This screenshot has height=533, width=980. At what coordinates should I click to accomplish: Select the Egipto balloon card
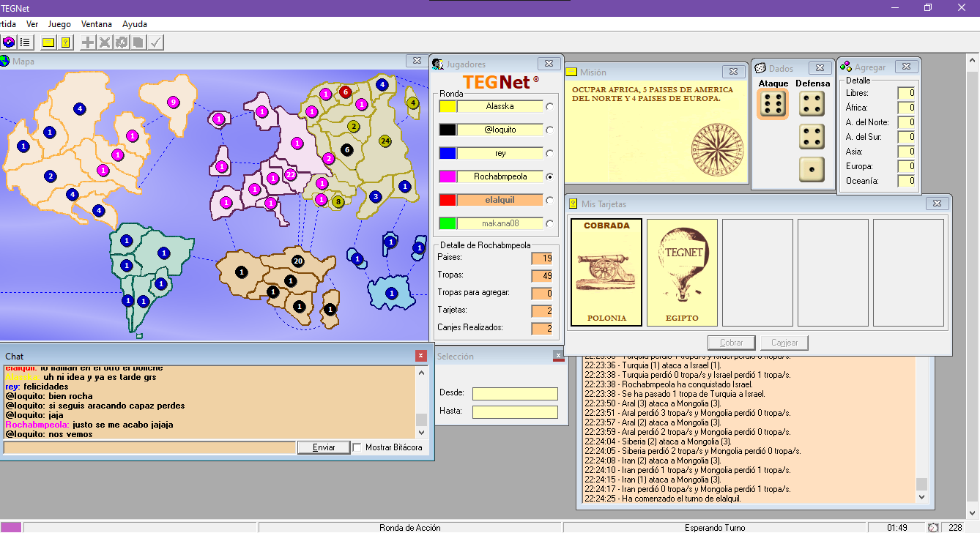pyautogui.click(x=682, y=272)
